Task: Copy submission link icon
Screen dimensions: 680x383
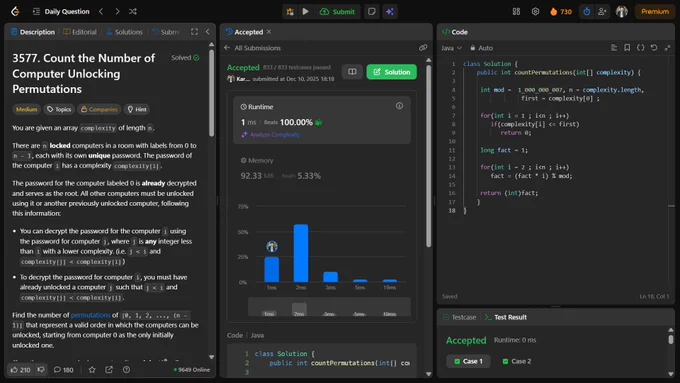Action: click(423, 48)
